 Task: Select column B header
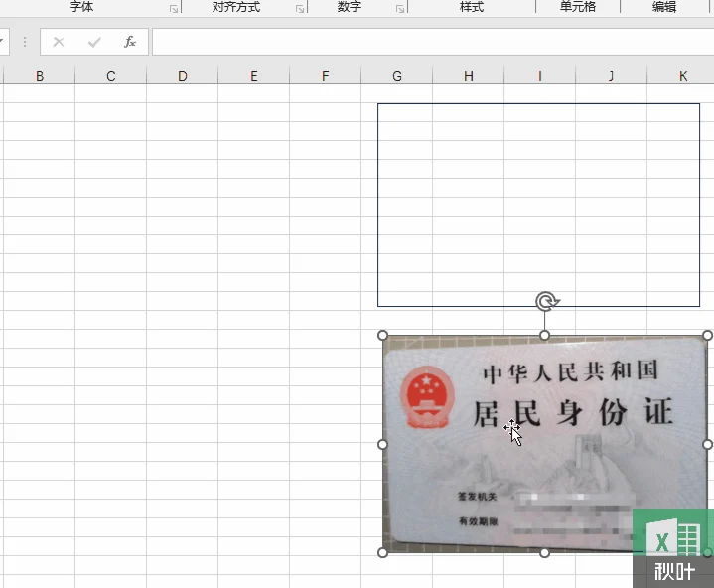pos(39,75)
